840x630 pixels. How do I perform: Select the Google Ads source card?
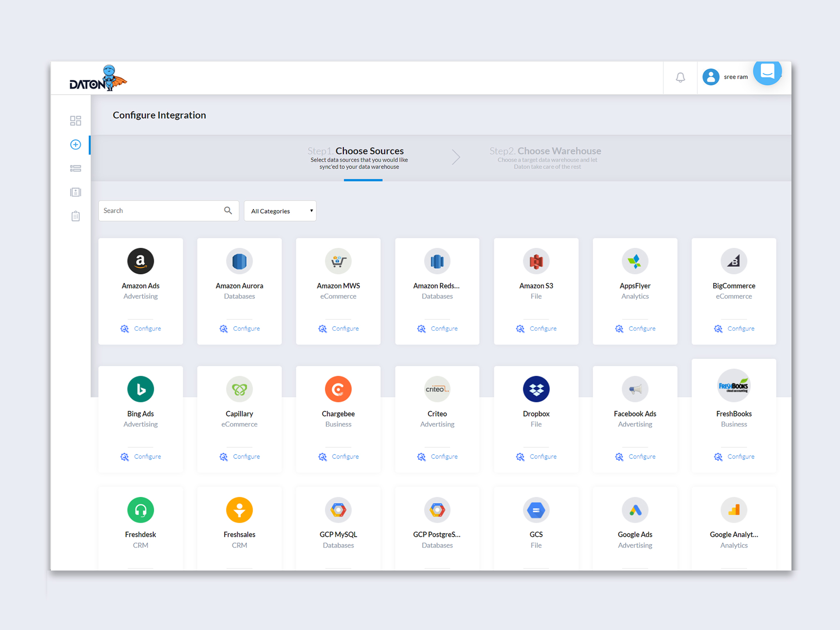point(635,527)
